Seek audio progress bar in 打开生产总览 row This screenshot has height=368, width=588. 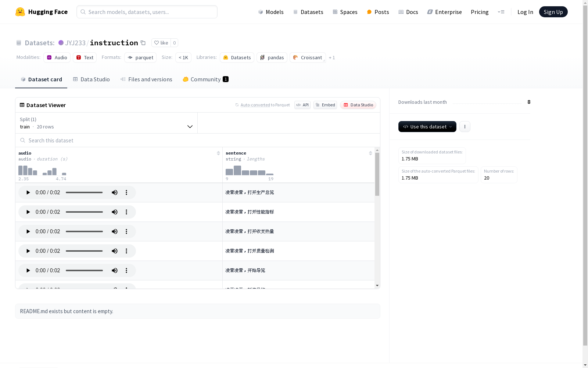click(84, 192)
